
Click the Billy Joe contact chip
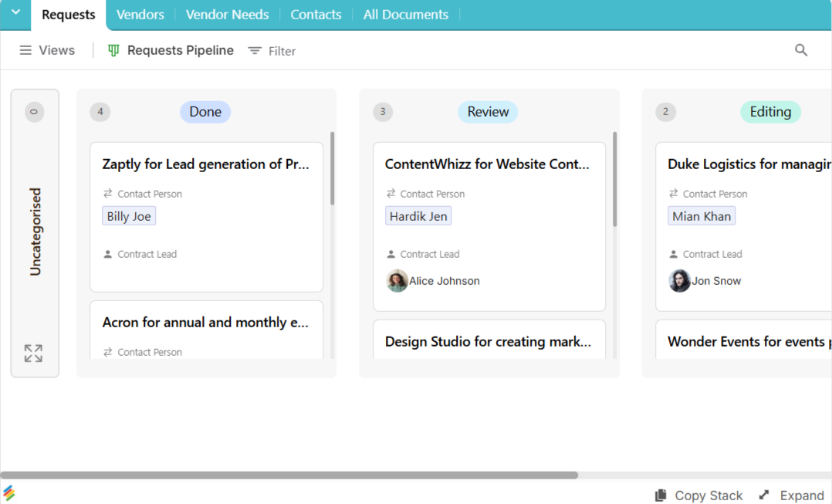pyautogui.click(x=129, y=216)
